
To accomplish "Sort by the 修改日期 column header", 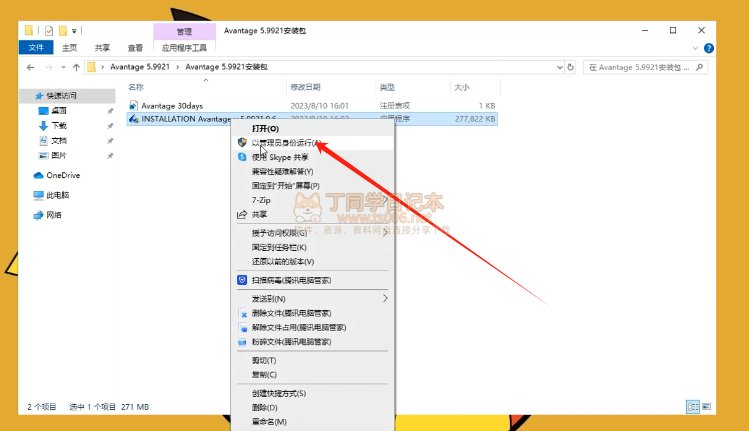I will 305,87.
